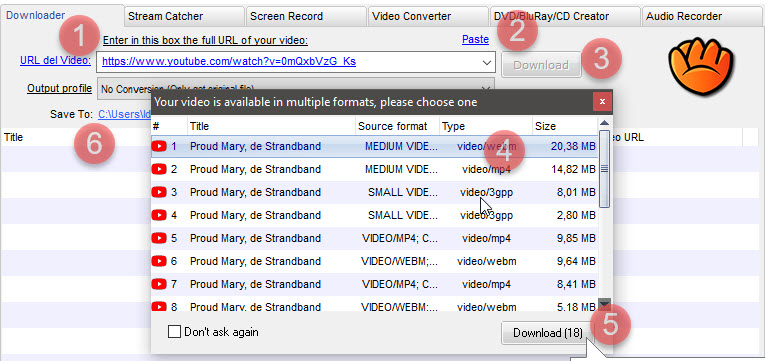
Task: Click the Download (18) button
Action: [547, 333]
